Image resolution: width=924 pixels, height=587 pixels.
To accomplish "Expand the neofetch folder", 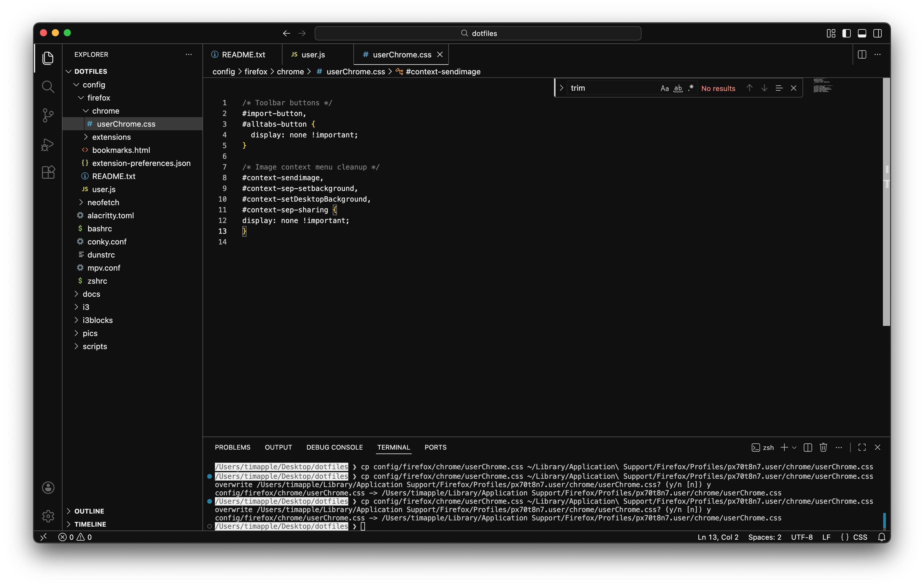I will [103, 203].
